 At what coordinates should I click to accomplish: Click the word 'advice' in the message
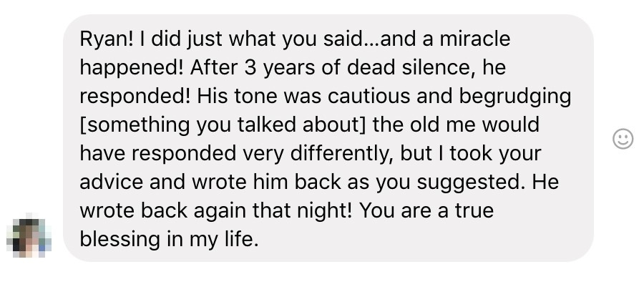pos(111,182)
